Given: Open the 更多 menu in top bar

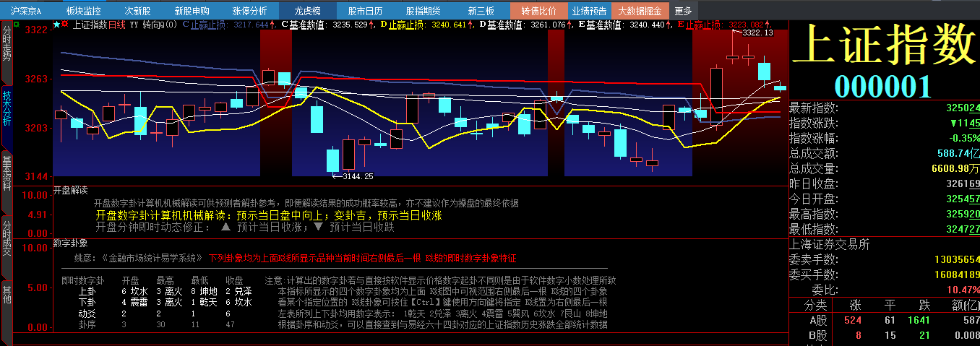Looking at the screenshot, I should pyautogui.click(x=682, y=11).
